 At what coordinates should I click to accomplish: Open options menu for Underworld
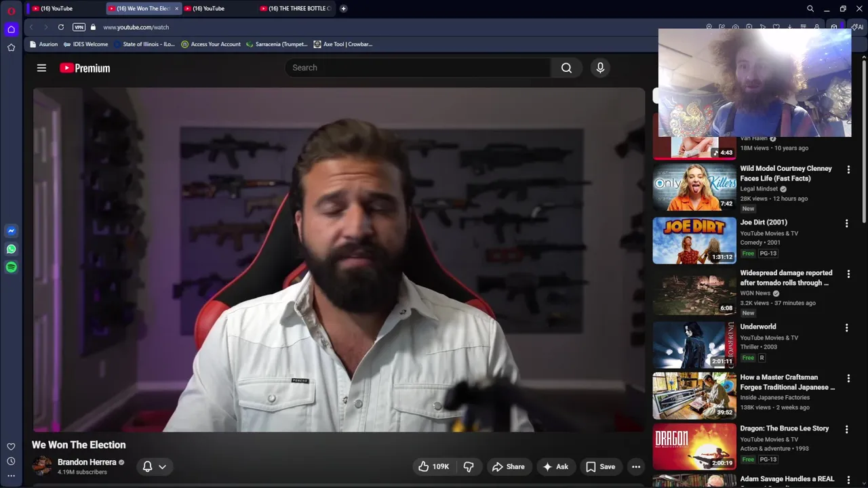(x=846, y=327)
